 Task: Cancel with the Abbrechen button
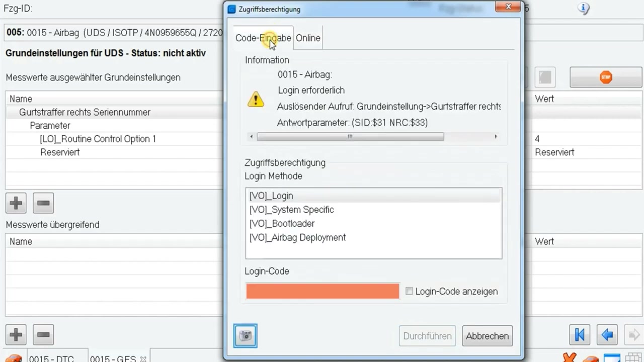pyautogui.click(x=487, y=336)
